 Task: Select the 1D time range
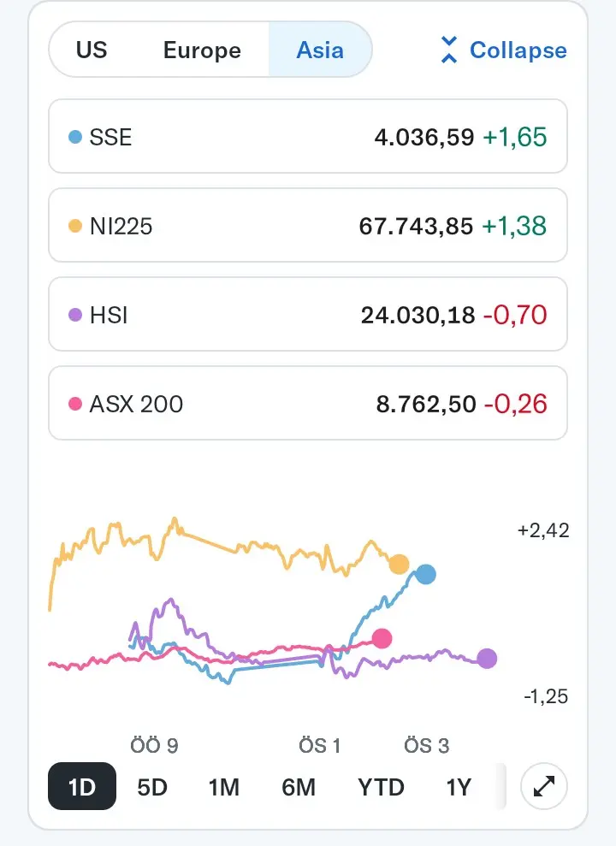pos(82,787)
